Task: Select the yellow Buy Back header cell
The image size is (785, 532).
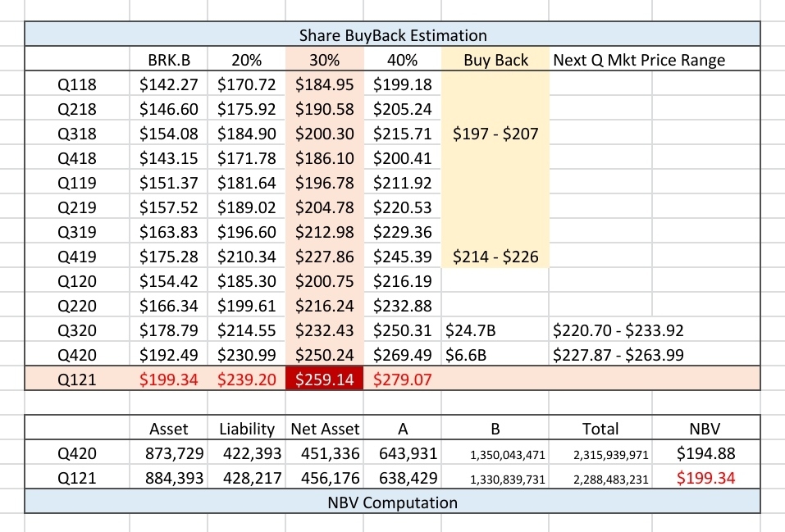Action: point(495,60)
